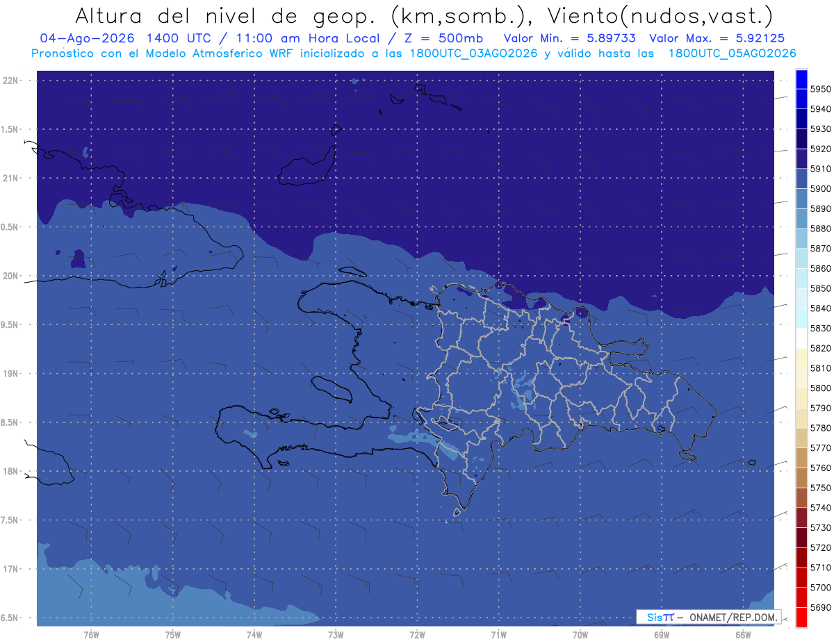This screenshot has width=834, height=644.
Task: Click the 75W longitude label
Action: tap(173, 635)
